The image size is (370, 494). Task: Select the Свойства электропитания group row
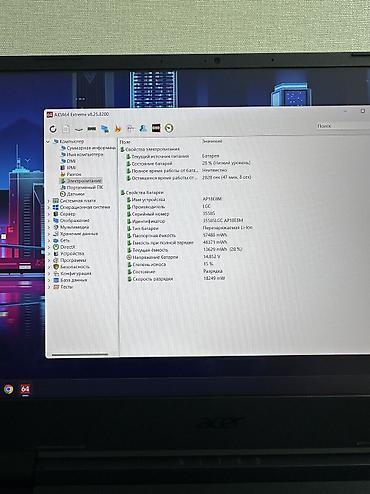point(150,149)
